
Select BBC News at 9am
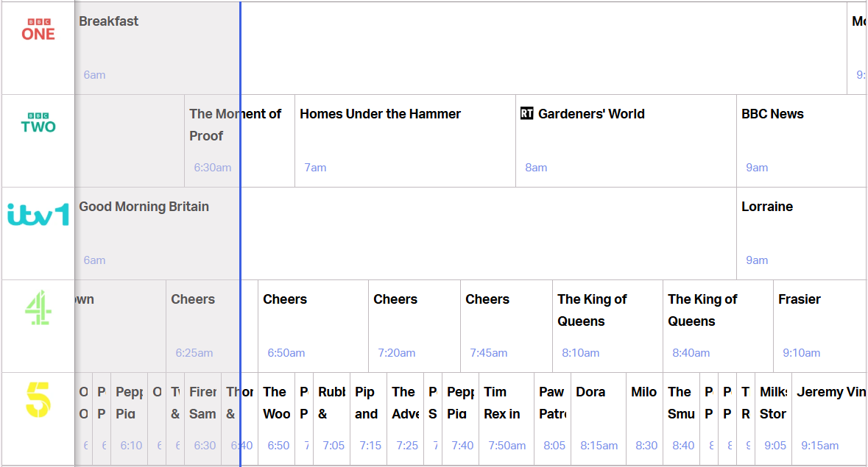(802, 141)
